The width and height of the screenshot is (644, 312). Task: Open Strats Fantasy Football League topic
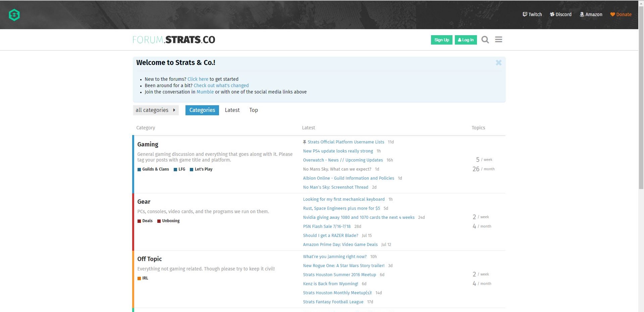(333, 302)
